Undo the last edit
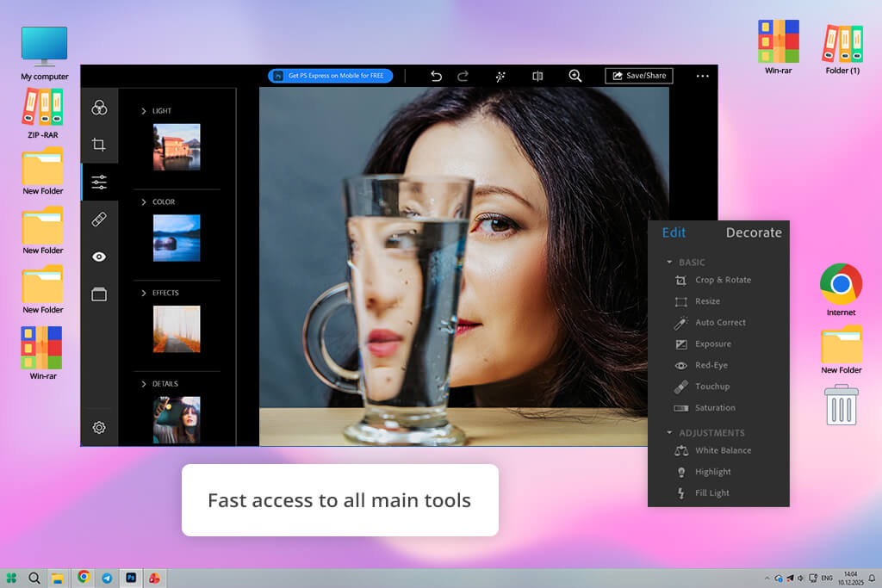This screenshot has width=882, height=588. 436,76
